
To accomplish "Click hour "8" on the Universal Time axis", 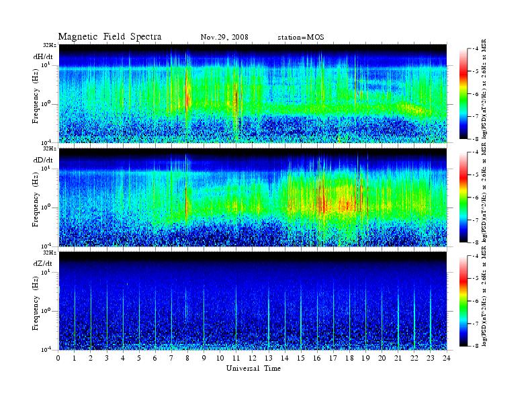I will pos(187,358).
